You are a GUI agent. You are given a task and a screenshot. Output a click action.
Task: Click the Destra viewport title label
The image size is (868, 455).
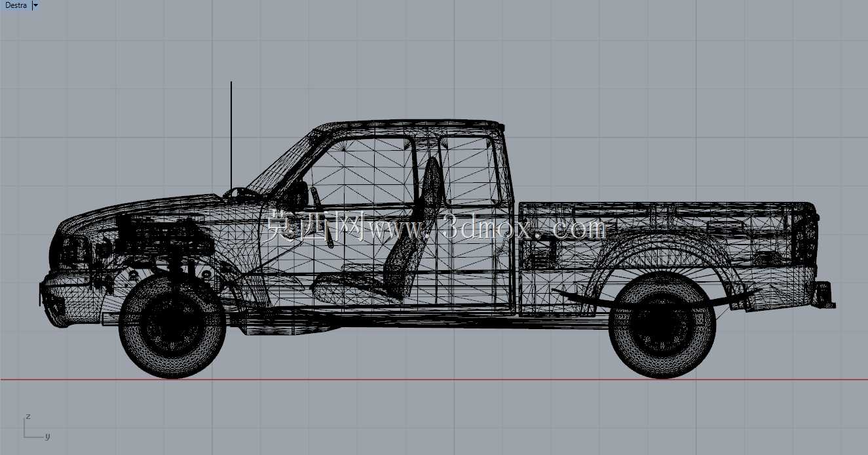[x=16, y=5]
